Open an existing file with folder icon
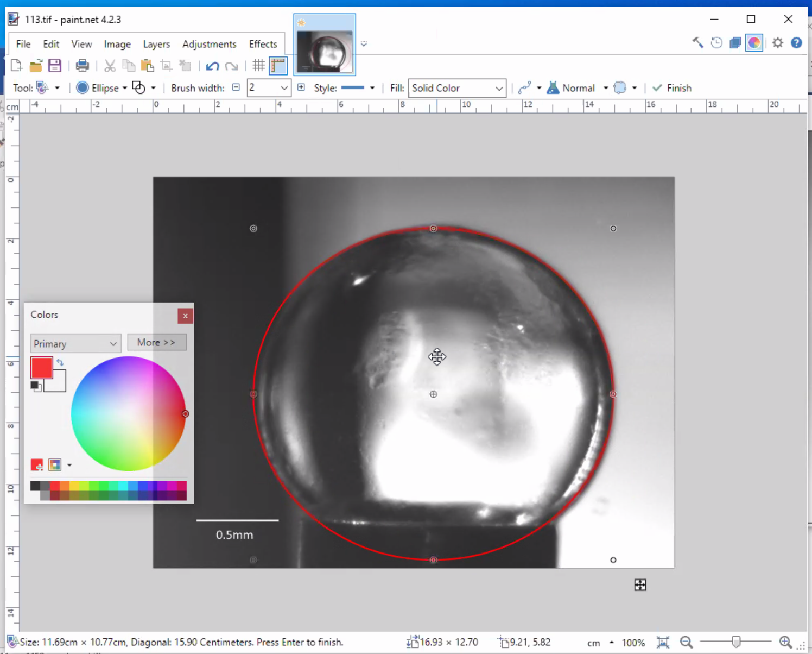The height and width of the screenshot is (654, 812). (x=36, y=66)
